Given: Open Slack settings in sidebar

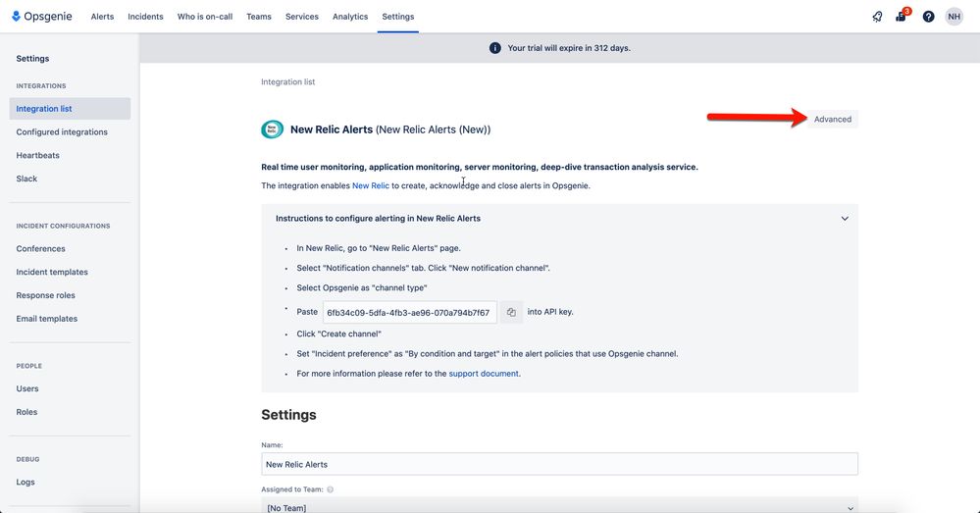Looking at the screenshot, I should [26, 179].
